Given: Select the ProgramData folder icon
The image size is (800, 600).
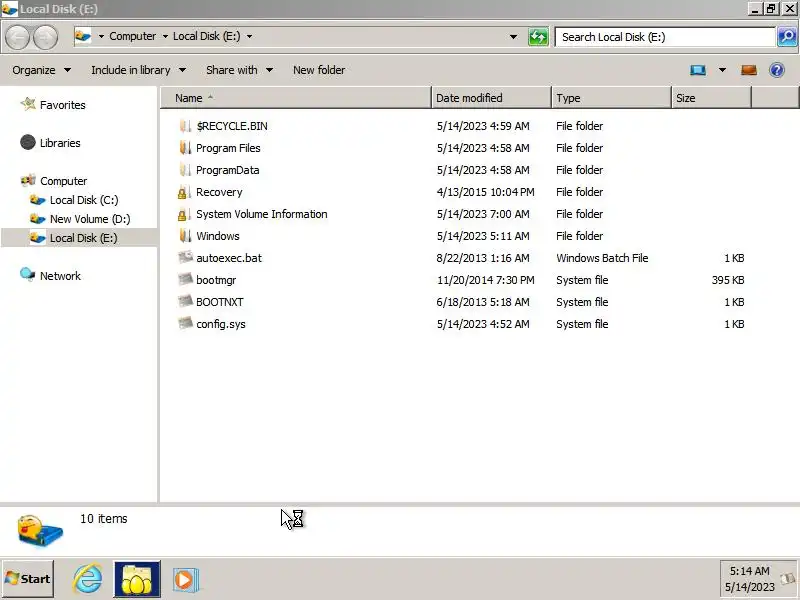Looking at the screenshot, I should coord(185,170).
